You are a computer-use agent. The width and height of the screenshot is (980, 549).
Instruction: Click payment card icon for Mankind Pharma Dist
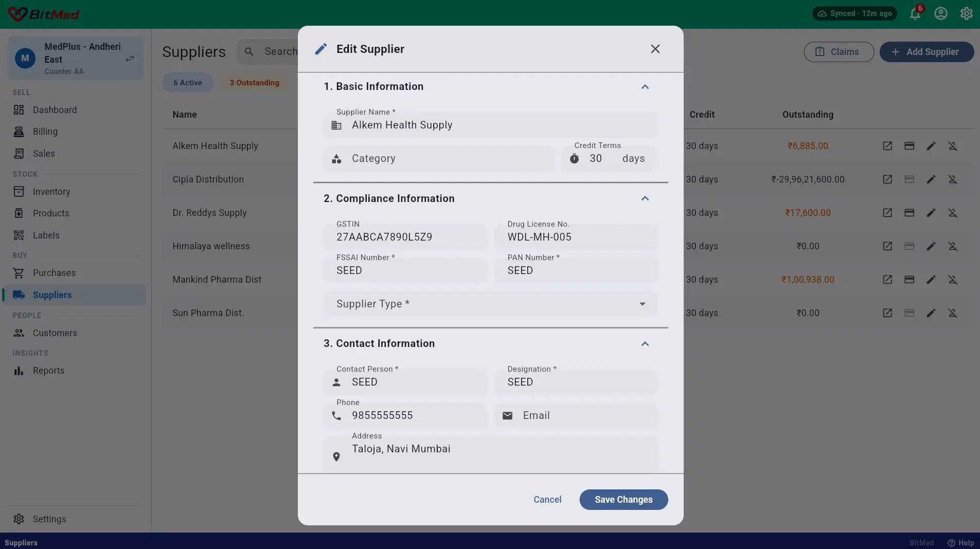(909, 280)
